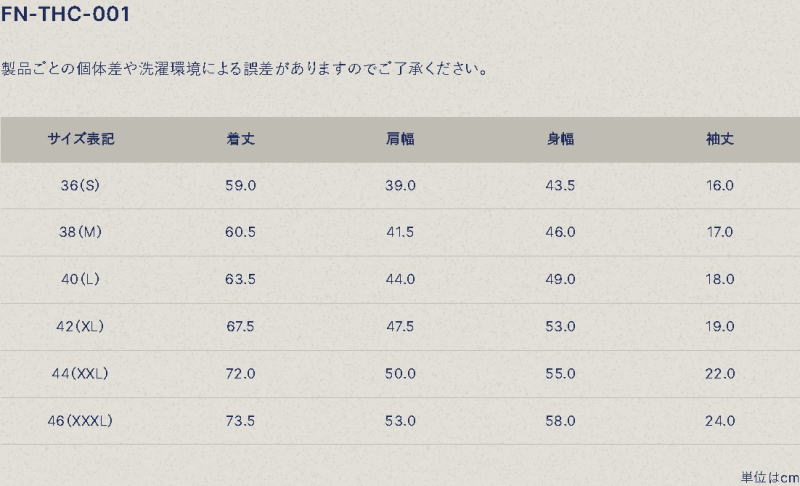Viewport: 800px width, 486px height.
Task: Click the 36(S) size row label
Action: click(80, 185)
